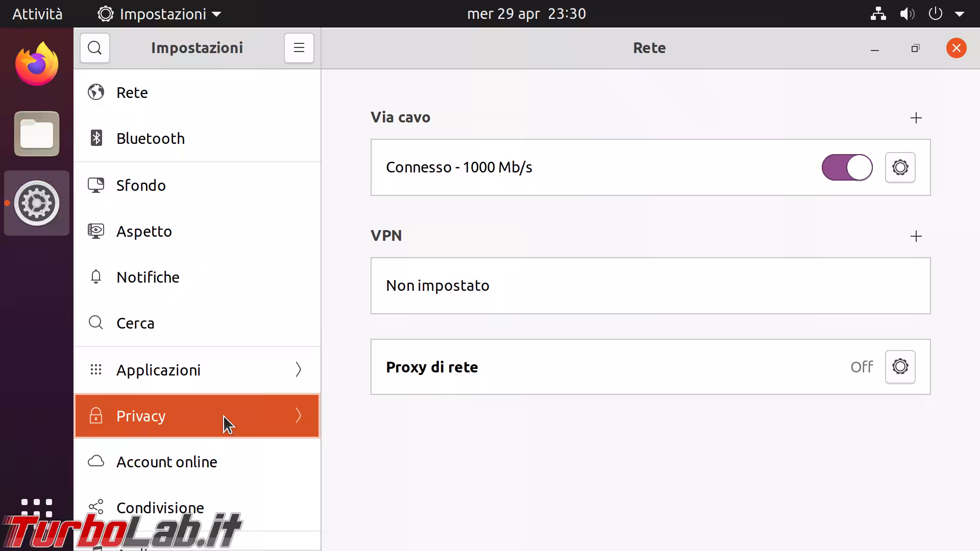
Task: Click the clock showing mer 29 apr
Action: pyautogui.click(x=526, y=14)
